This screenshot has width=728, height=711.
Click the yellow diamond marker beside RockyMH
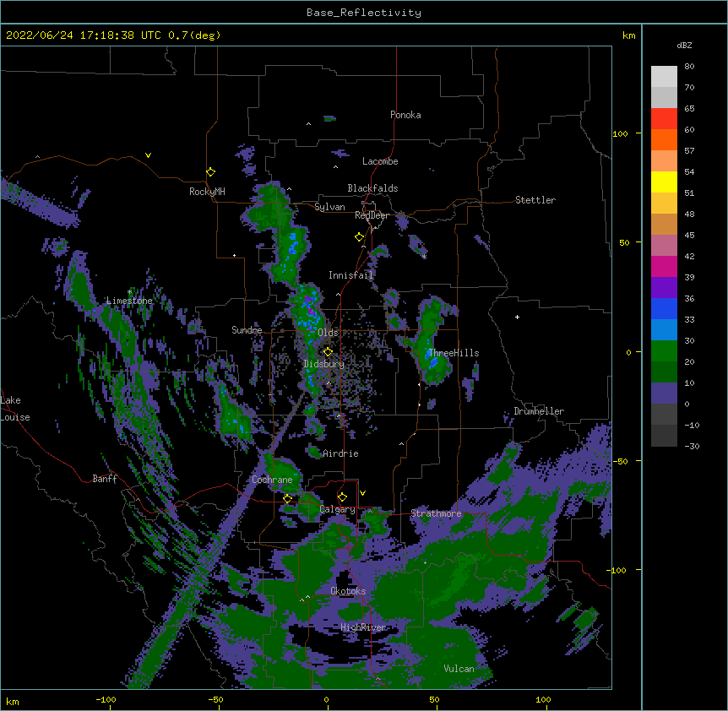tap(211, 172)
